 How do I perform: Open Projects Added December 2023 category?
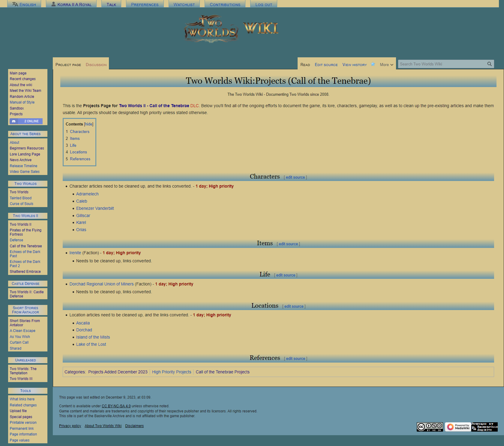118,372
